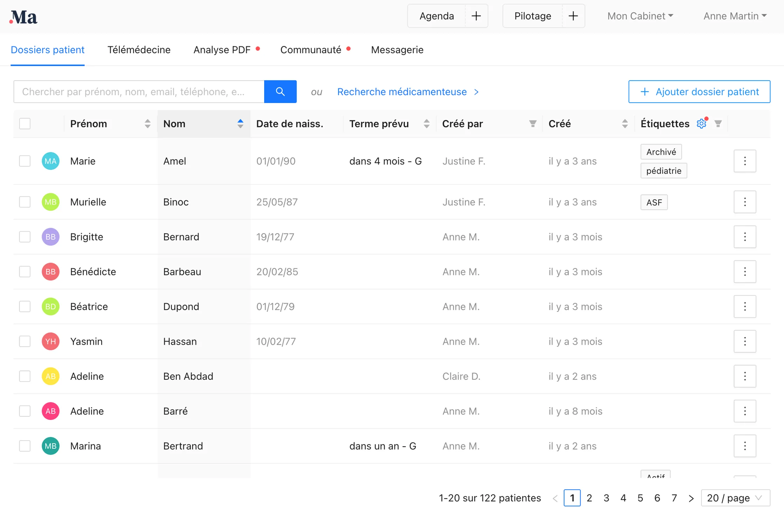Expand the Mon Cabinet dropdown
This screenshot has height=532, width=784.
(x=640, y=16)
